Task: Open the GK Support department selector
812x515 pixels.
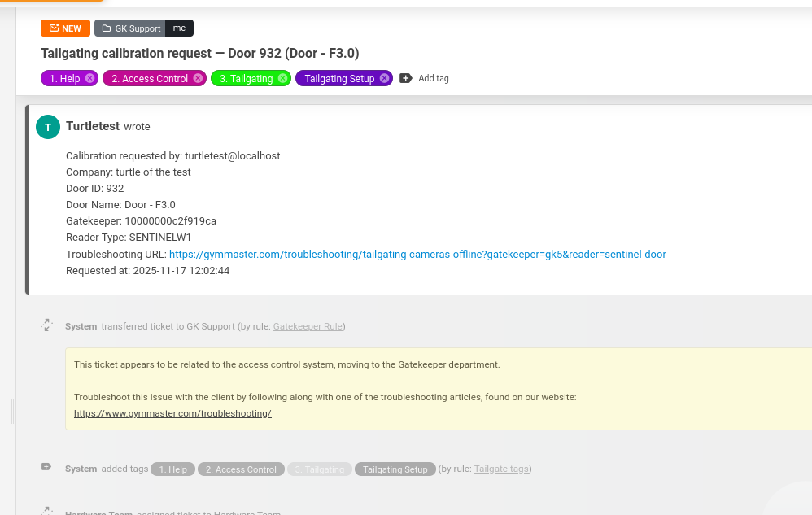Action: tap(130, 28)
